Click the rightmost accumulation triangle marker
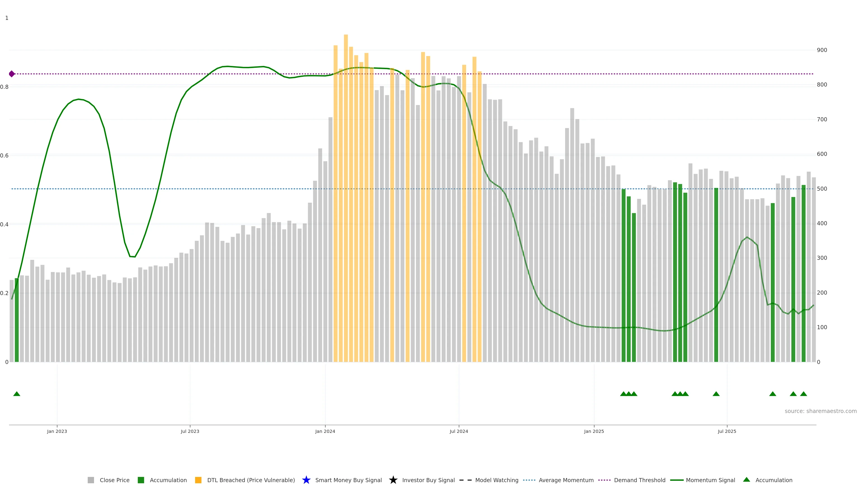The width and height of the screenshot is (868, 488). (803, 394)
